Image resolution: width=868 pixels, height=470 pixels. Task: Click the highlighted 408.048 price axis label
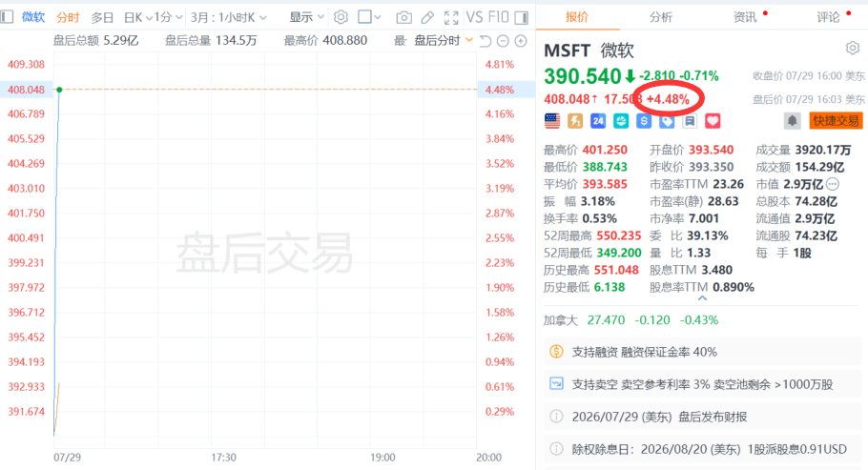point(26,89)
